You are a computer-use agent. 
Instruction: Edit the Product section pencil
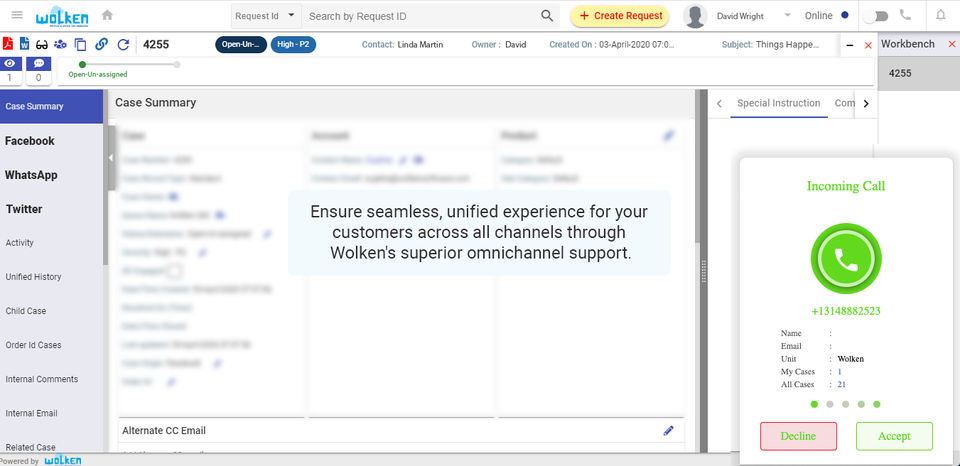pos(669,136)
